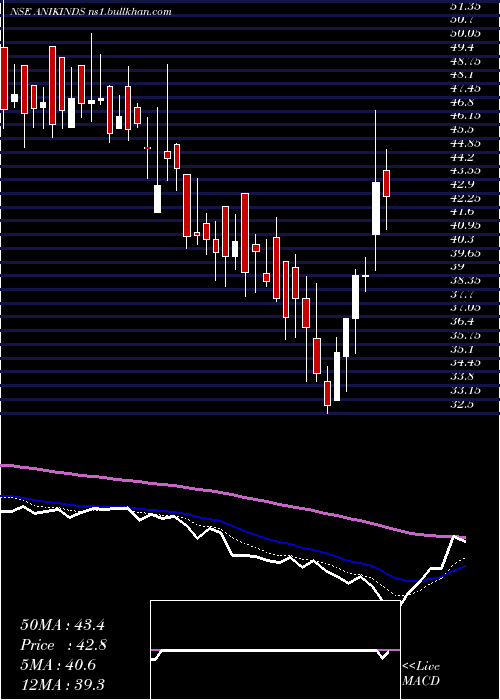This screenshot has width=500, height=700.
Task: Select the 37.7 price axis label
Action: click(x=462, y=294)
